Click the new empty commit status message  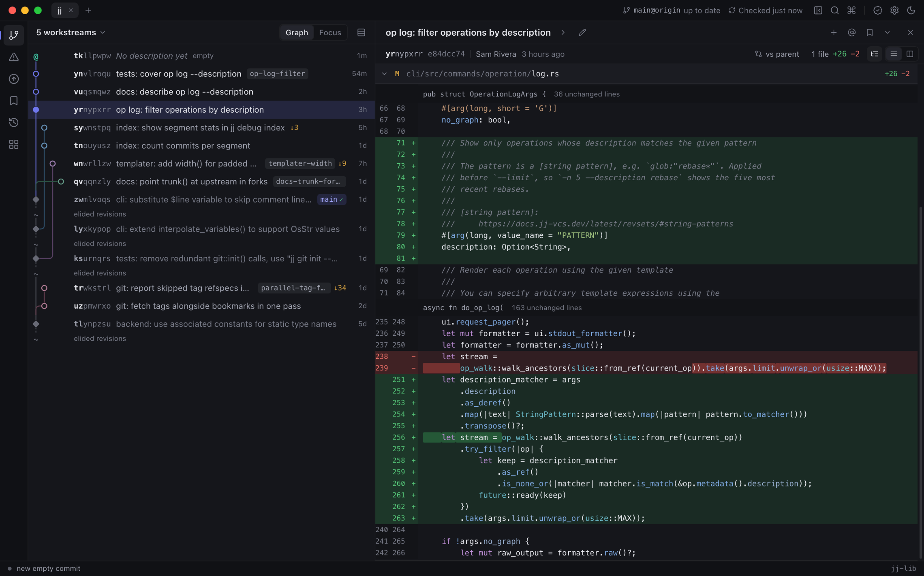[x=48, y=568]
